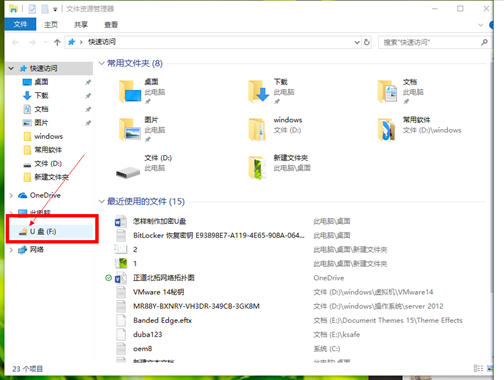Viewport: 504px width, 380px height.
Task: Open the 下载 folder icon in frequent folders
Action: point(258,91)
